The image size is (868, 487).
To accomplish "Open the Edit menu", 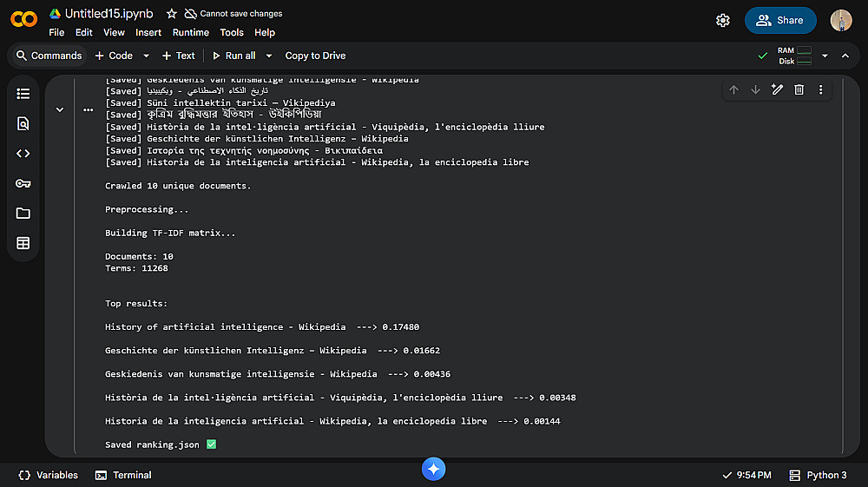I will [83, 33].
